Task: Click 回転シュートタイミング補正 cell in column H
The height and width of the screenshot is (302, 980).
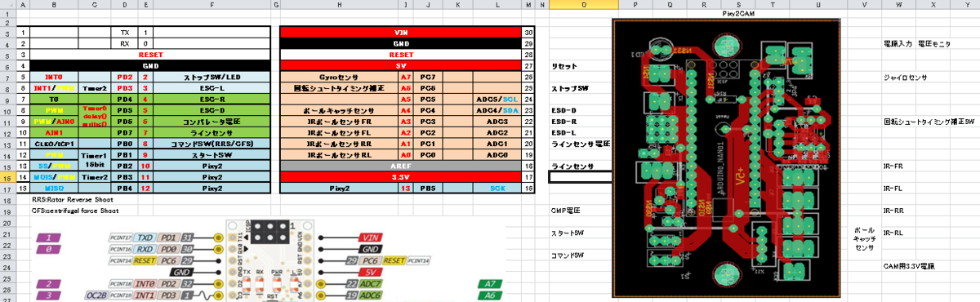Action: 339,87
